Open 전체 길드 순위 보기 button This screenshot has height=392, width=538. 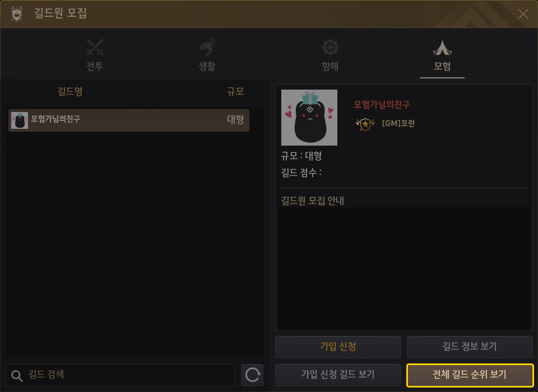click(x=470, y=375)
